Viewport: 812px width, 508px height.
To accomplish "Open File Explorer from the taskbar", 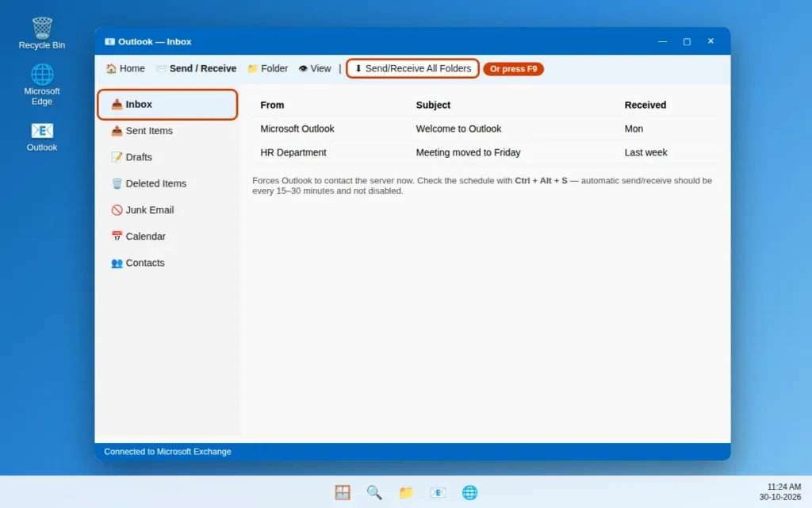I will point(406,492).
